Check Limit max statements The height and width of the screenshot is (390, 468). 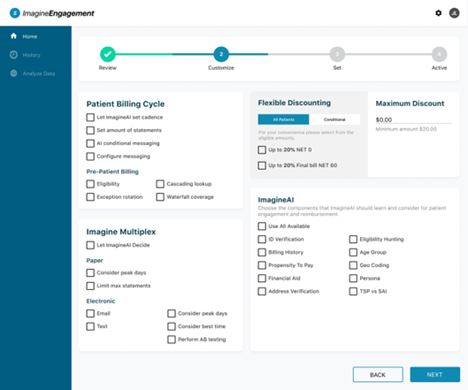click(90, 286)
